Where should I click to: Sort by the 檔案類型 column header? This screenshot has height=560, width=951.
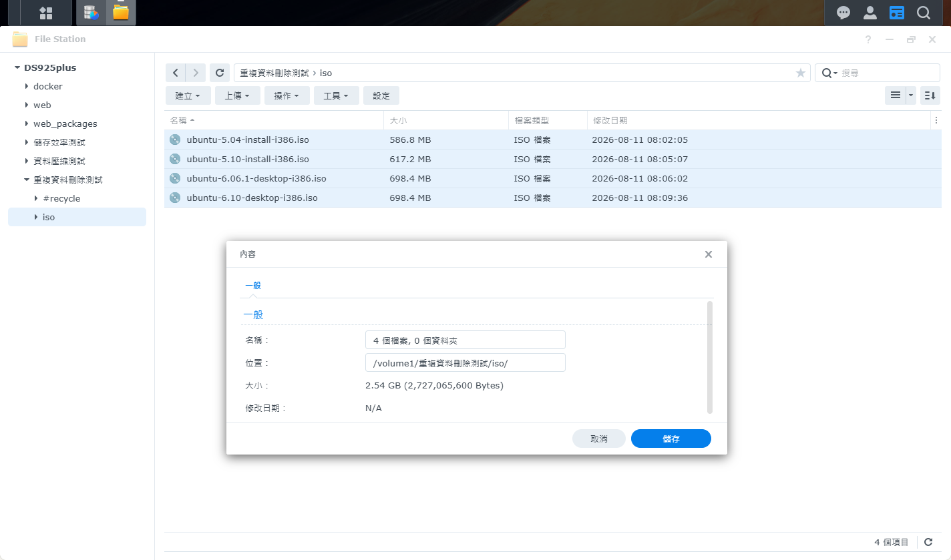tap(548, 121)
